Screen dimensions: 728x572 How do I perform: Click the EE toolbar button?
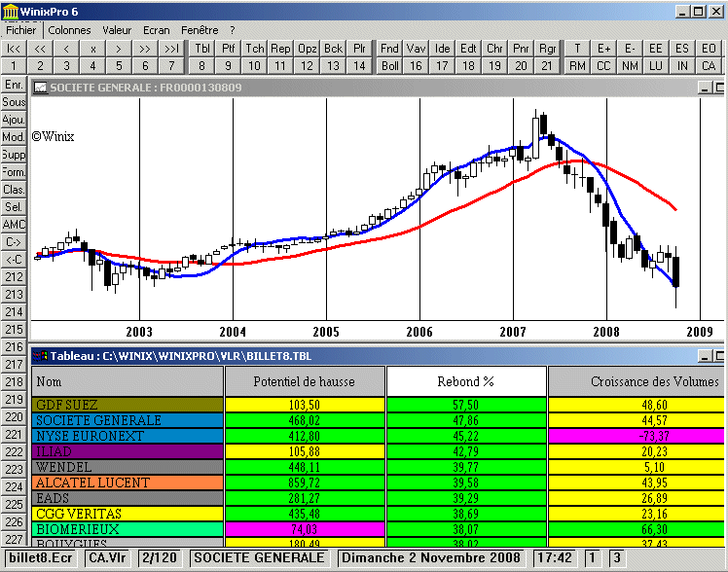click(x=656, y=49)
